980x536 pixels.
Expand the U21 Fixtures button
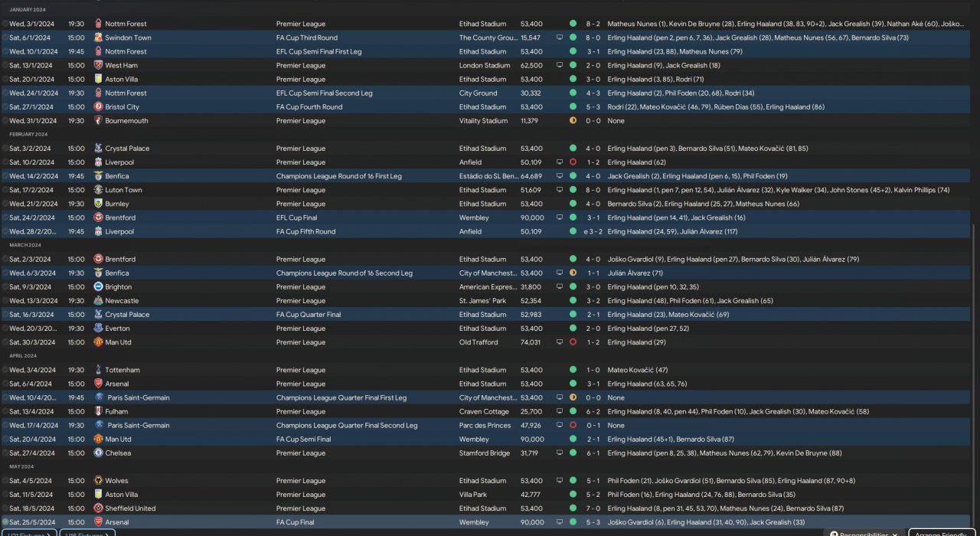coord(28,534)
